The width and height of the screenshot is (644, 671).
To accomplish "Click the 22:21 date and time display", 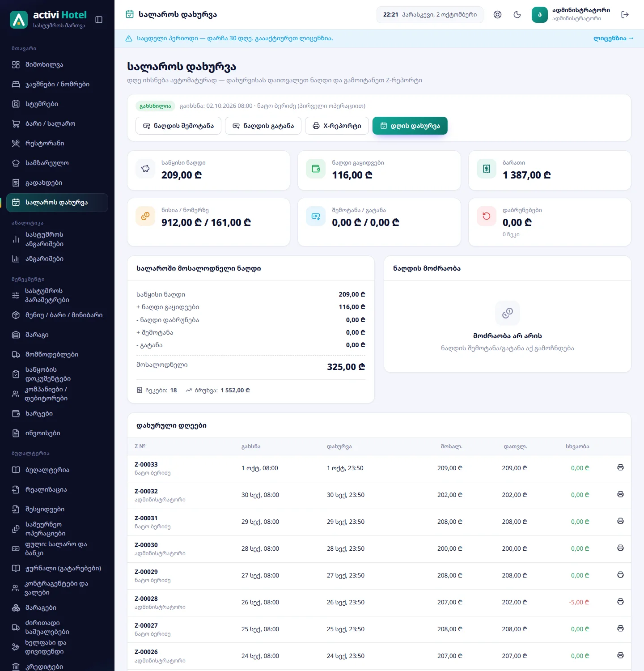I will click(x=430, y=15).
